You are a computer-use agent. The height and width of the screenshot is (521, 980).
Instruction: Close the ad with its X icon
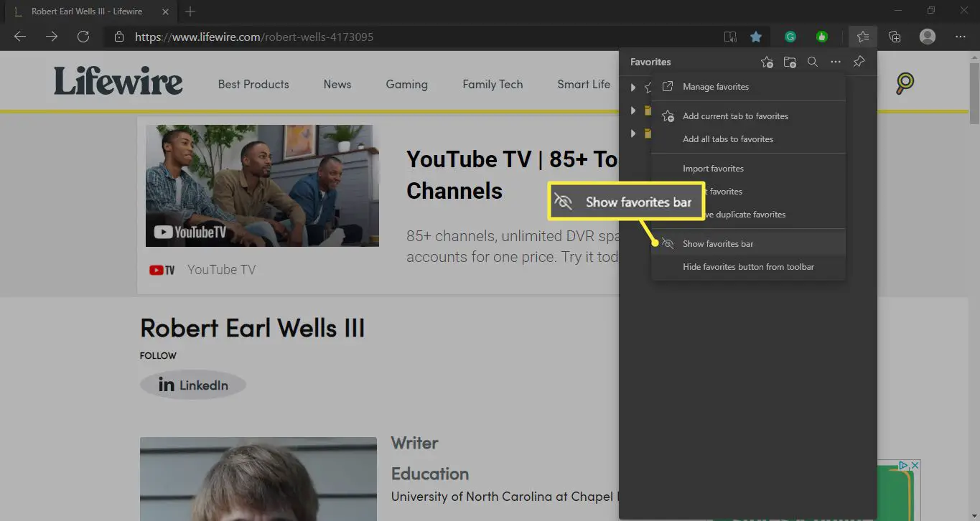pyautogui.click(x=915, y=466)
